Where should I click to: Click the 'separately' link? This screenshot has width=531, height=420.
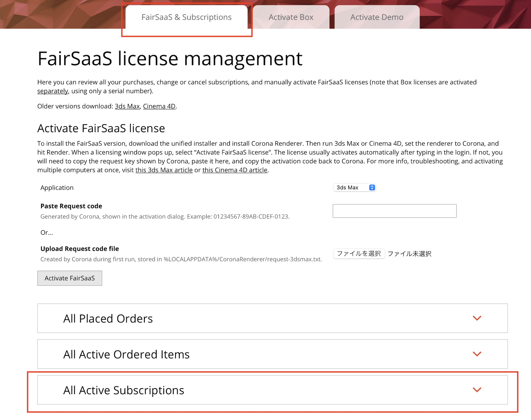point(53,91)
